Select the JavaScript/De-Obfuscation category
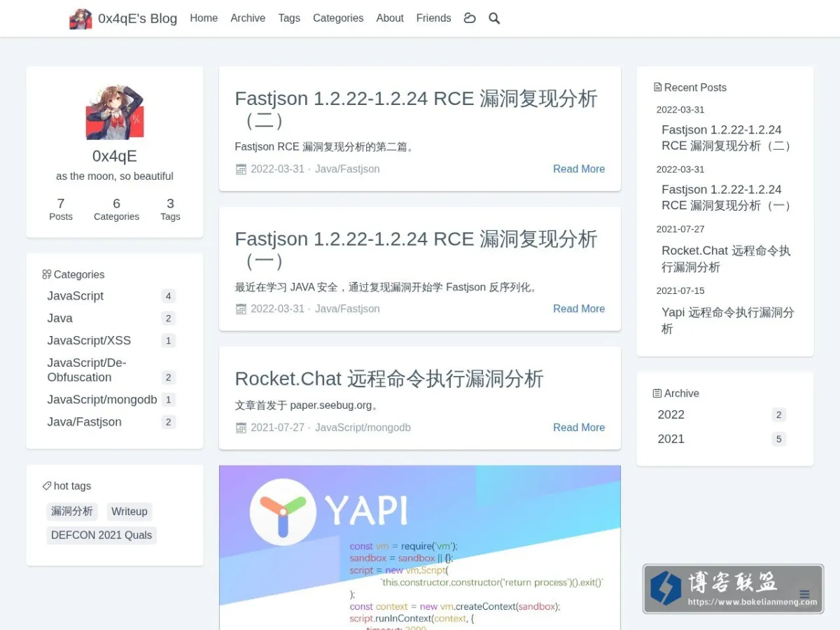Viewport: 840px width, 630px height. 112,370
